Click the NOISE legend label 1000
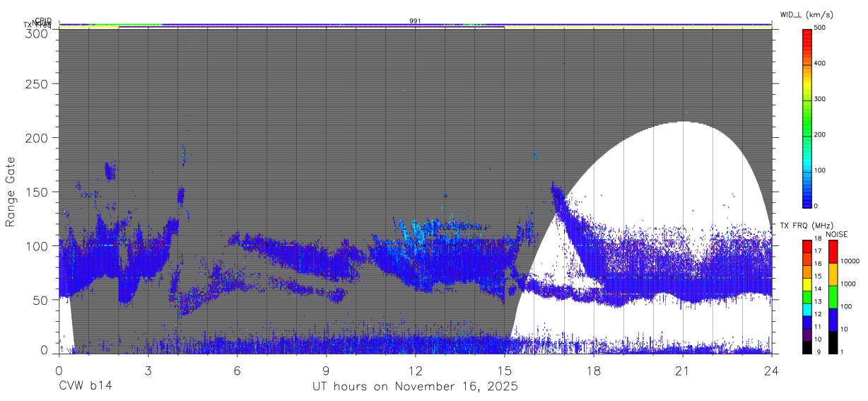The width and height of the screenshot is (868, 401). (848, 284)
